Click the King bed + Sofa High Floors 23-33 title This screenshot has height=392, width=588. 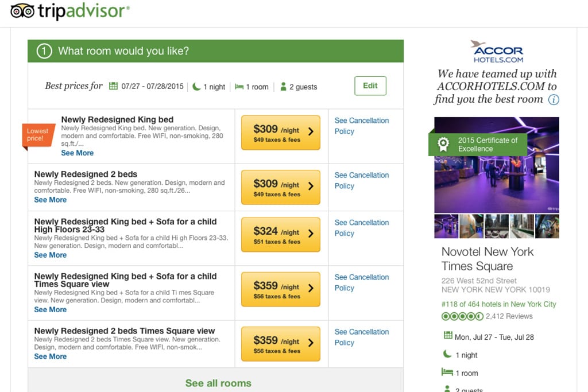(x=125, y=225)
